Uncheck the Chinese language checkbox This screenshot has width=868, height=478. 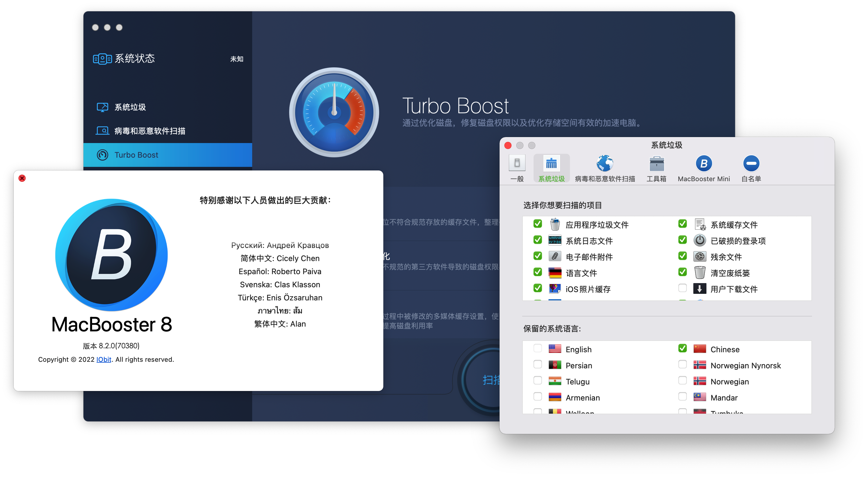682,348
